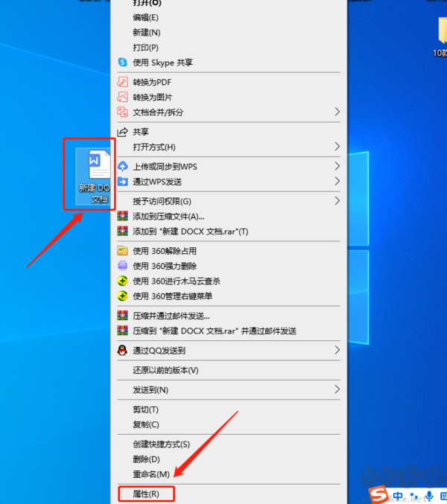Select 使用 360强力删除 entry text
This screenshot has height=504, width=447.
(x=165, y=266)
